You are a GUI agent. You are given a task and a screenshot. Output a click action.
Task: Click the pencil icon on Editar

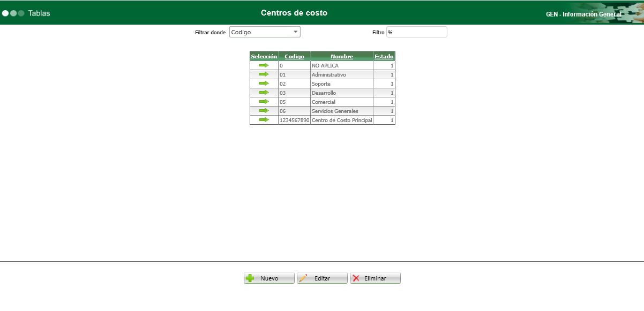pyautogui.click(x=304, y=277)
